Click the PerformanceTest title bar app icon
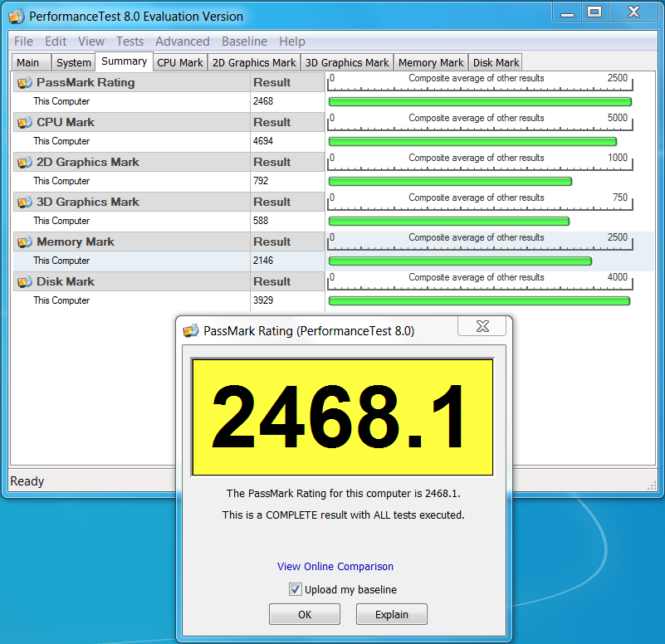This screenshot has width=665, height=644. (17, 16)
